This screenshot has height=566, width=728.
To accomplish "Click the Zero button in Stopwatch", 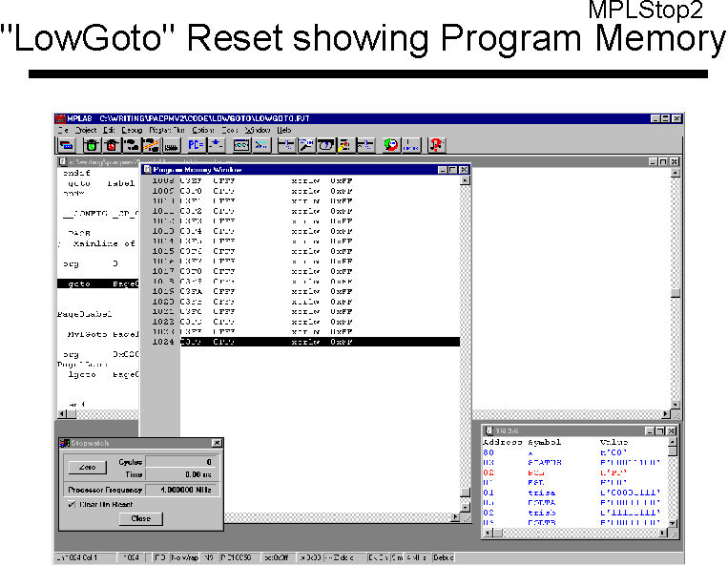I will 87,467.
